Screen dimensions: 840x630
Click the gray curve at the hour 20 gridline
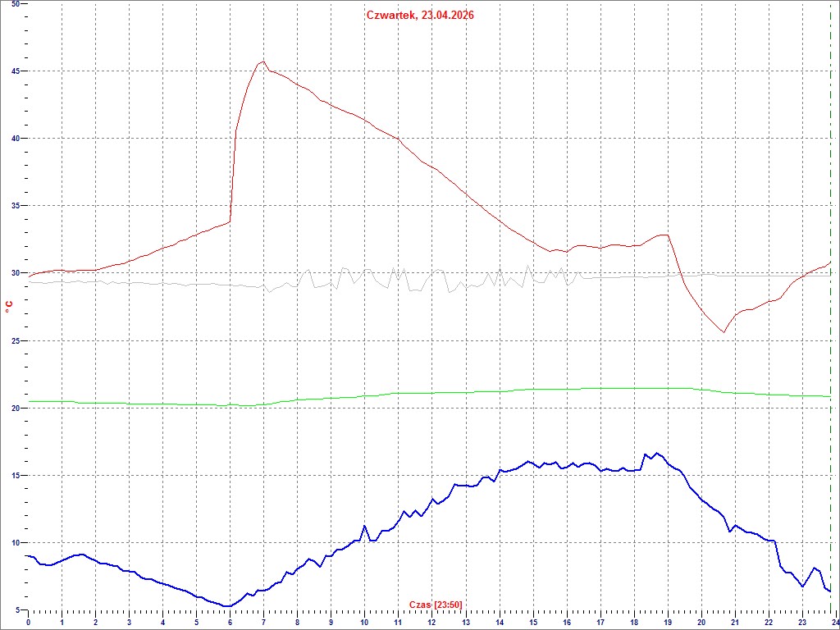701,276
